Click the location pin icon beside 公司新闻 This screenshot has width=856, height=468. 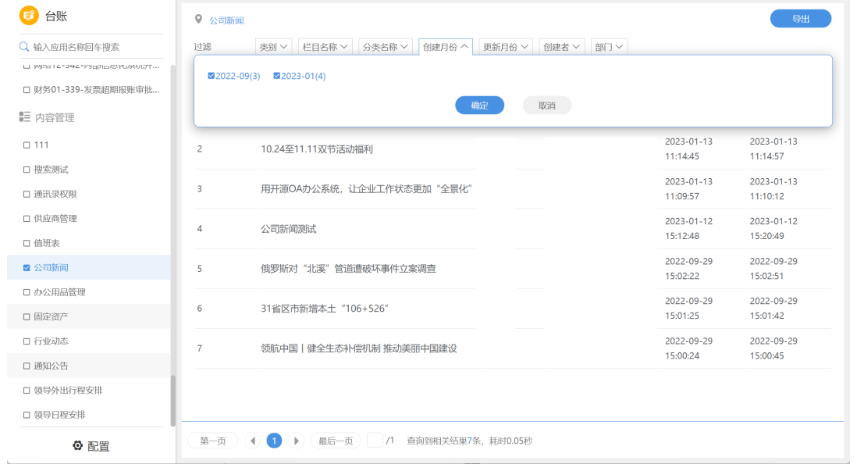[x=198, y=20]
